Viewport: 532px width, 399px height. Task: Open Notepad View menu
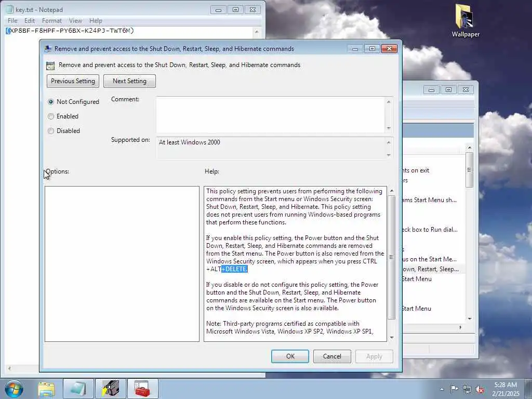coord(75,21)
